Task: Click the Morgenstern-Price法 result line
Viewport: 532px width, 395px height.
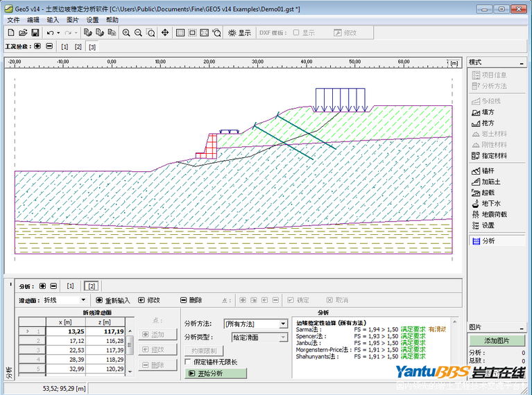Action: [360, 349]
